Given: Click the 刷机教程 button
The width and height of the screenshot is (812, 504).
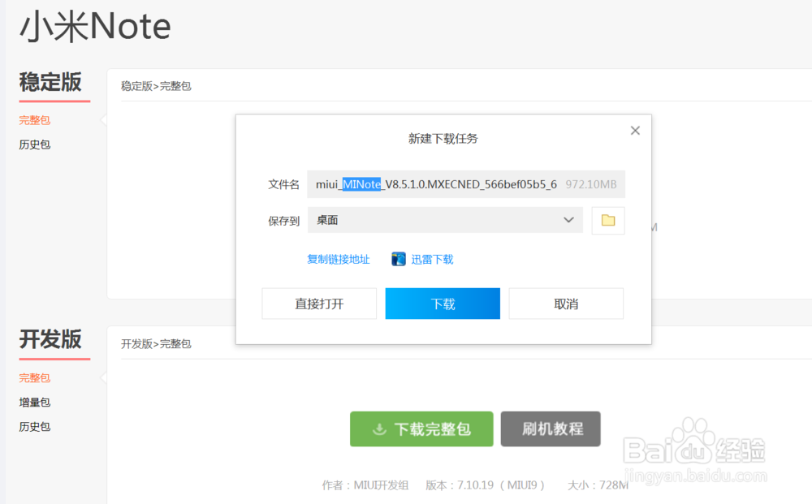Looking at the screenshot, I should tap(551, 429).
